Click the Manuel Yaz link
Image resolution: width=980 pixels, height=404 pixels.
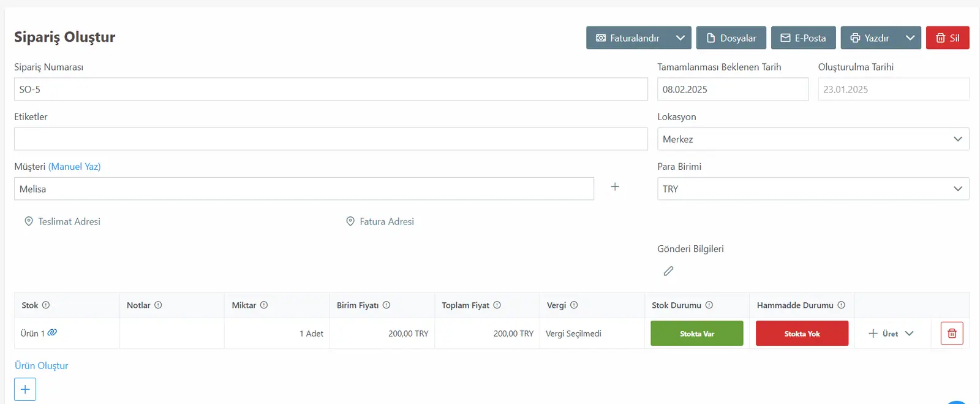point(75,166)
